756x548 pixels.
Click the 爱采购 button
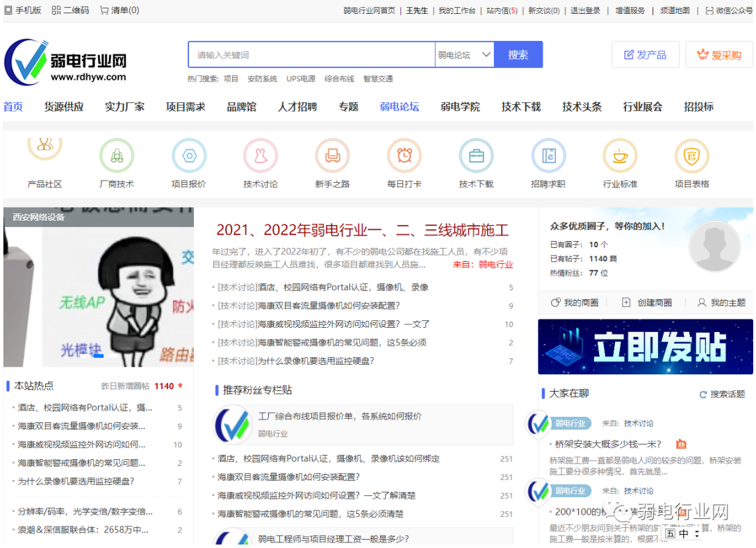(x=719, y=55)
